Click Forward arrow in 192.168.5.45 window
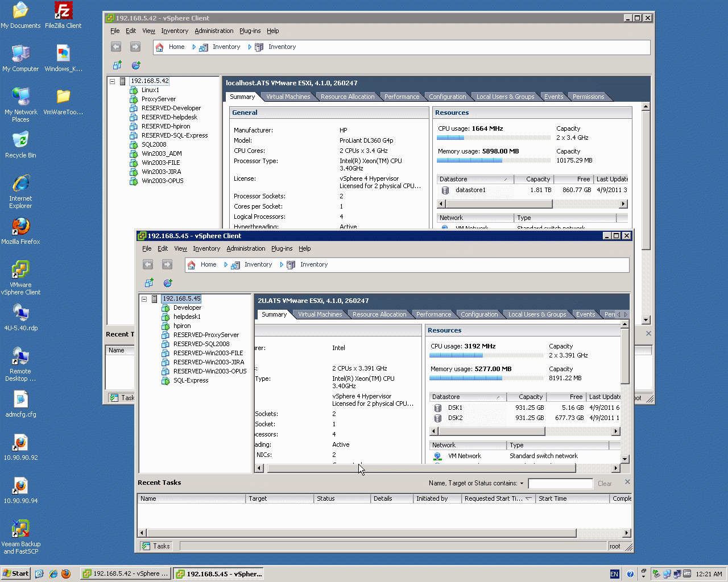 click(x=167, y=264)
